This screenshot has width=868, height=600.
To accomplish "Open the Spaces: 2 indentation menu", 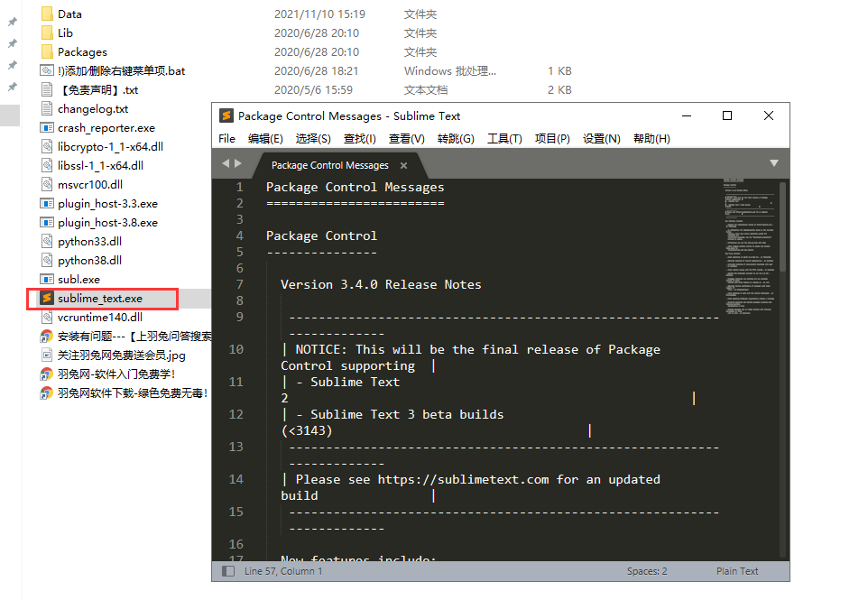I will pyautogui.click(x=647, y=570).
